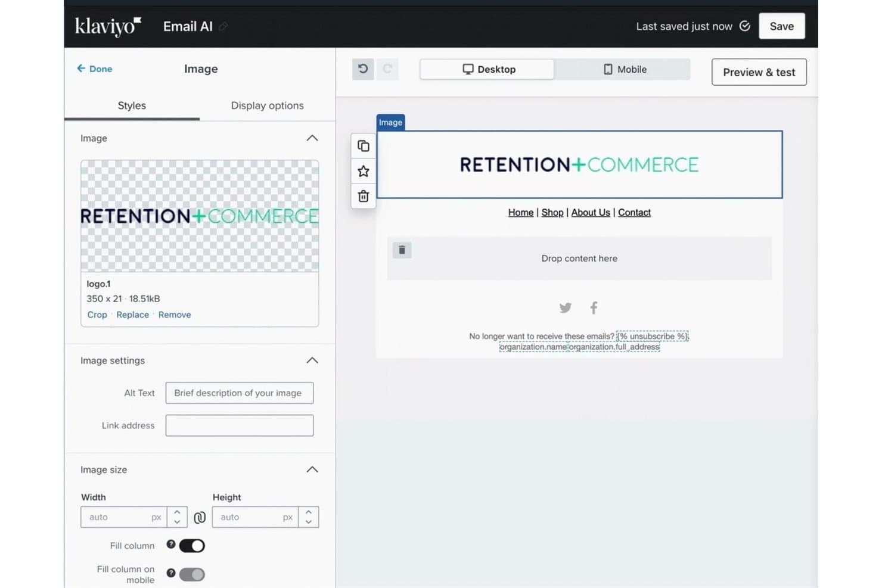
Task: Click the saved checkmark status icon
Action: [x=744, y=26]
